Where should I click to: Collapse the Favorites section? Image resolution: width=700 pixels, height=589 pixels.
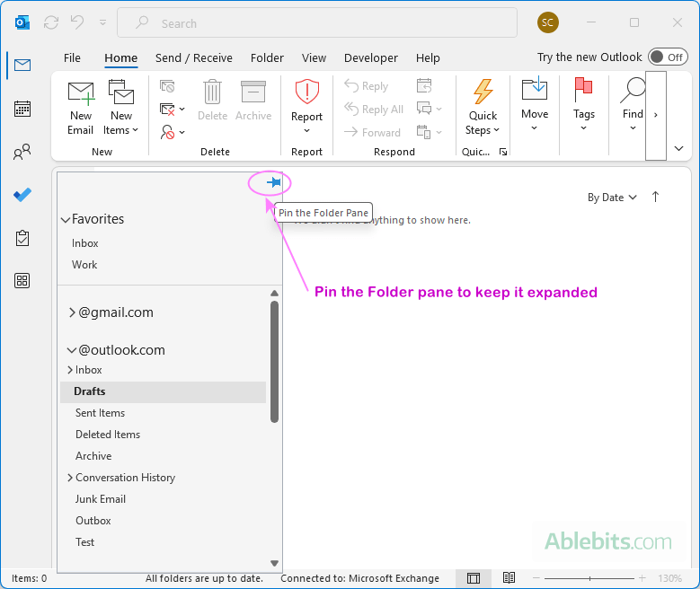66,220
